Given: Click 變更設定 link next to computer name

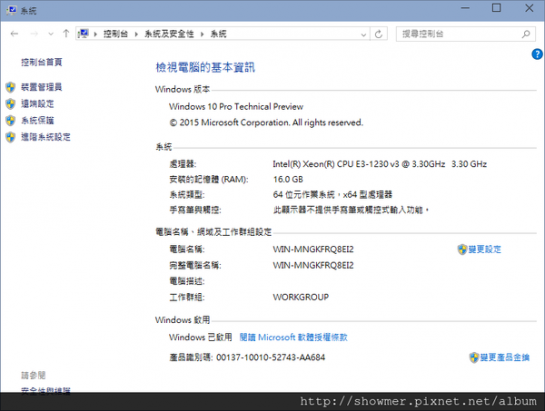Looking at the screenshot, I should pyautogui.click(x=485, y=249).
